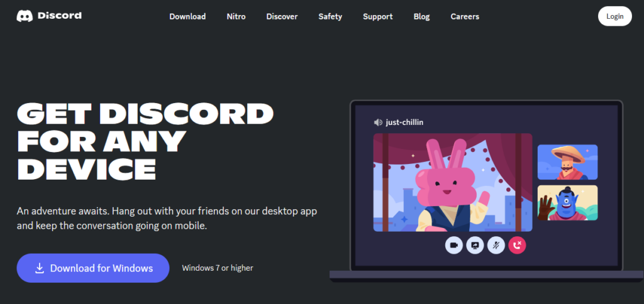Click the speaker icon beside just-chillin

(x=378, y=122)
